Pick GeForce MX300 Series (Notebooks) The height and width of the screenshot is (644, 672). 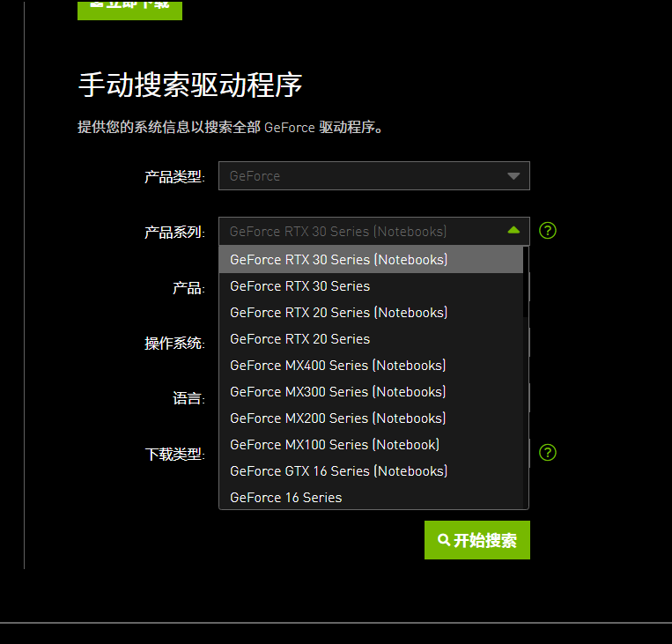[371, 392]
